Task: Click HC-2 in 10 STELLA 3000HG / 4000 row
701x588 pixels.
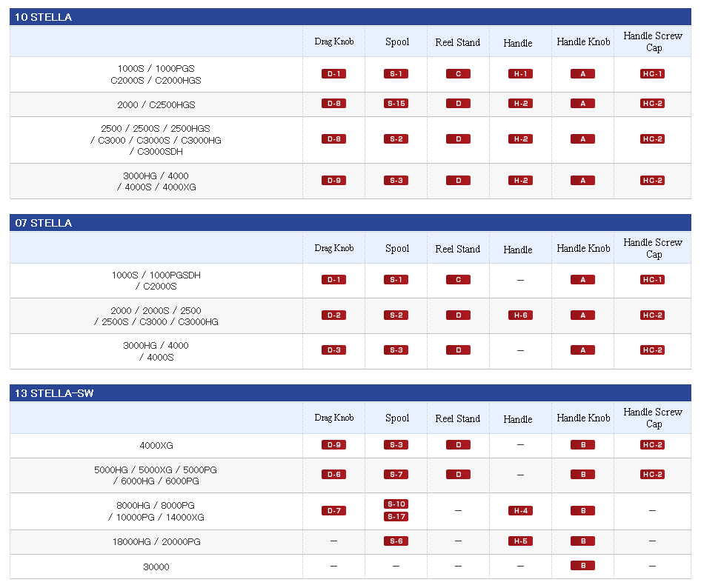Action: [x=652, y=181]
